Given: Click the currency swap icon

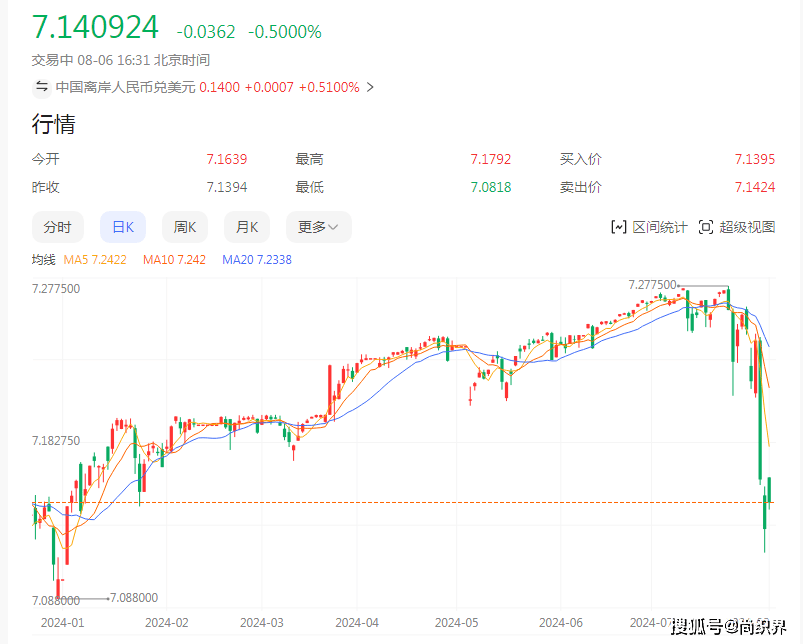Looking at the screenshot, I should coord(42,87).
